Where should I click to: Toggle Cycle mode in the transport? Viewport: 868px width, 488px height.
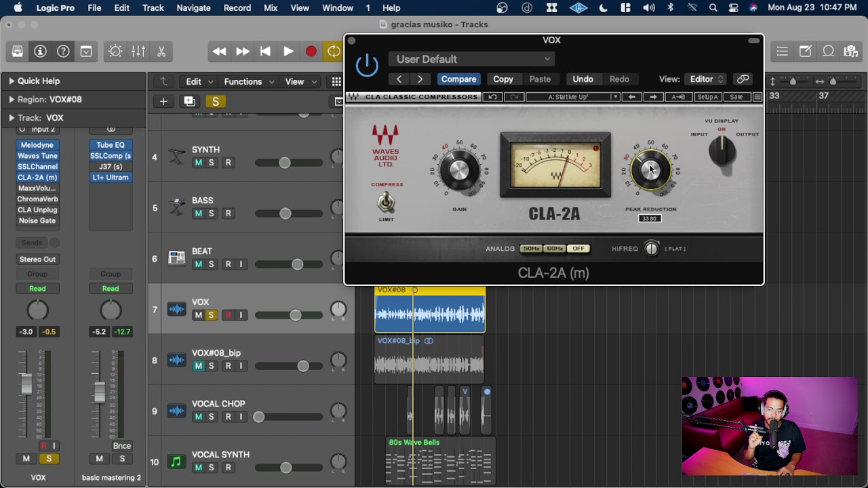(x=334, y=52)
